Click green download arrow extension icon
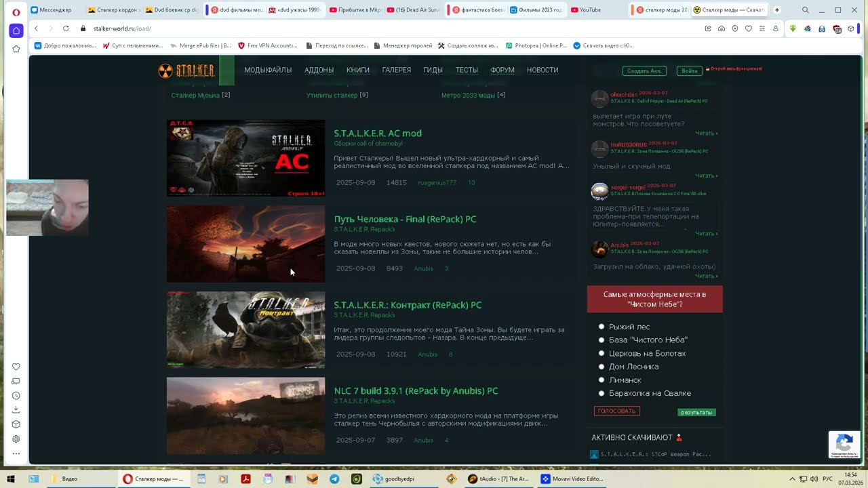The image size is (868, 488). 793,28
